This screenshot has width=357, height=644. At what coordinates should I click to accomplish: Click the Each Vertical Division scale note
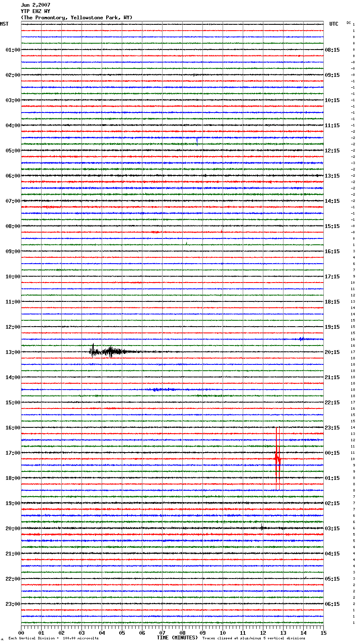(x=53, y=639)
